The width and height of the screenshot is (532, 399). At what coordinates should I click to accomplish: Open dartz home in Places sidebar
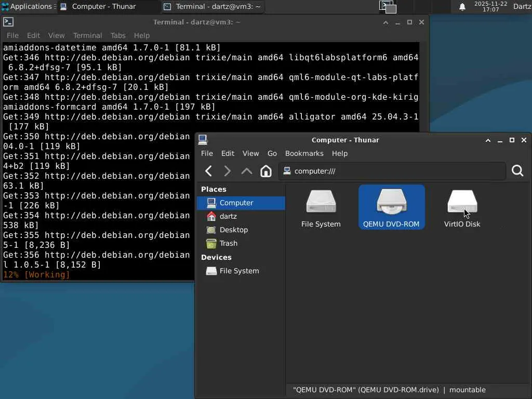[241, 217]
